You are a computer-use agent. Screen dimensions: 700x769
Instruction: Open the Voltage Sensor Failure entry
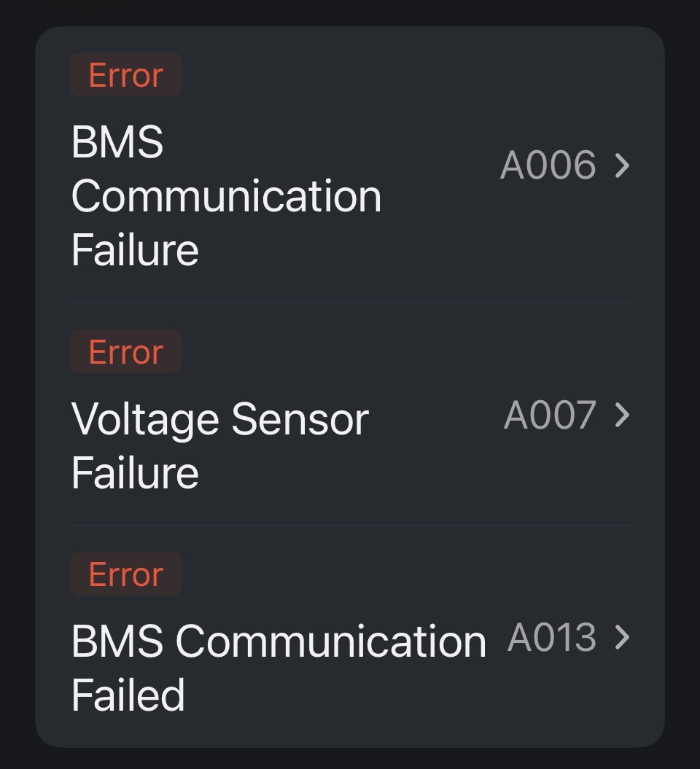tap(219, 445)
